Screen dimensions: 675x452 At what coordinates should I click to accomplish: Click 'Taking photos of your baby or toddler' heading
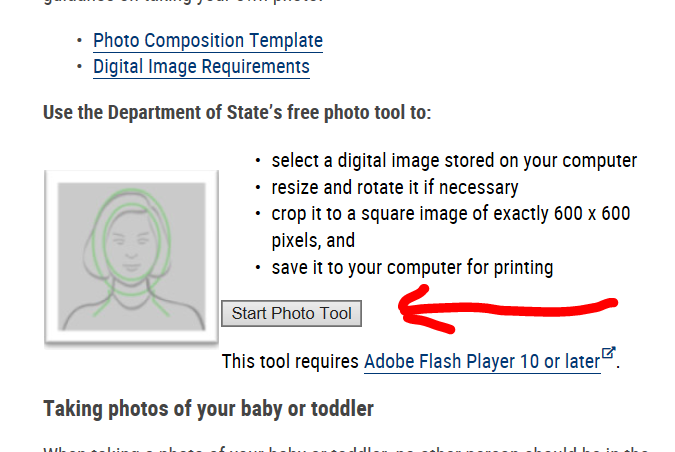208,409
